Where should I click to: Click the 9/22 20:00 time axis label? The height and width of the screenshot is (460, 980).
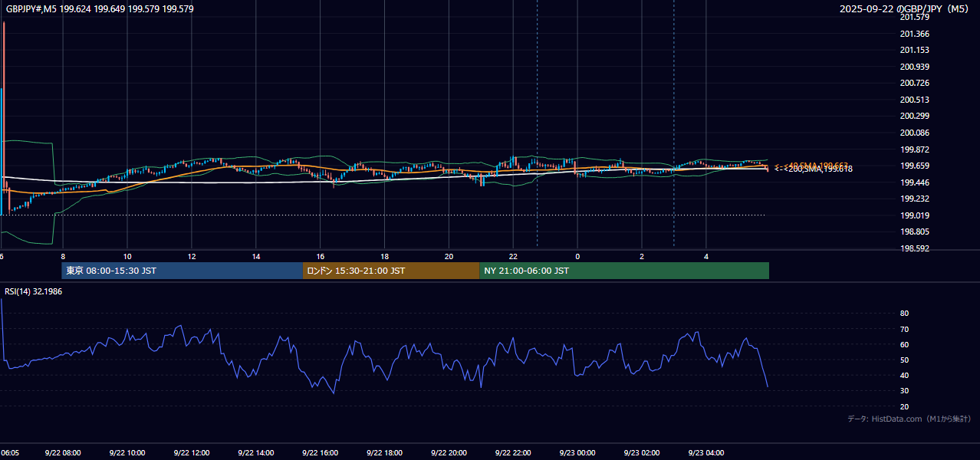449,453
